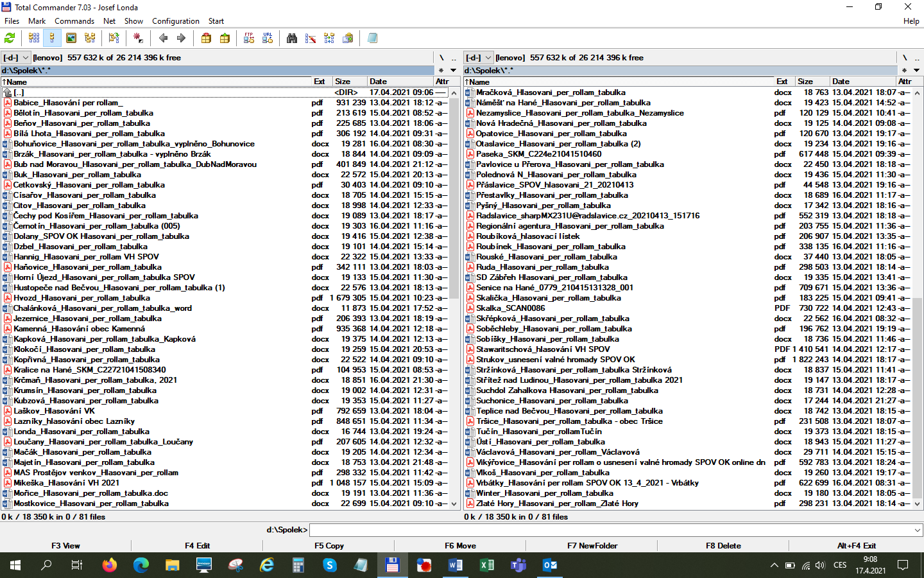Open Microsoft Edge from the taskbar

pos(141,565)
